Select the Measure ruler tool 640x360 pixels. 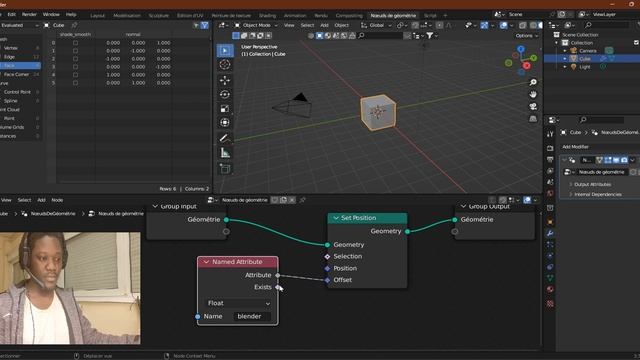pos(225,153)
